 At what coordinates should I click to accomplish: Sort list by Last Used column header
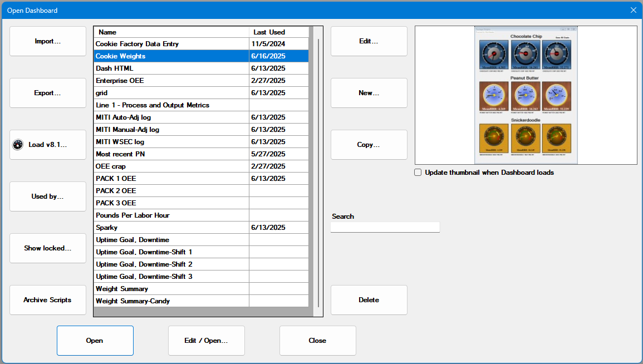[x=278, y=32]
